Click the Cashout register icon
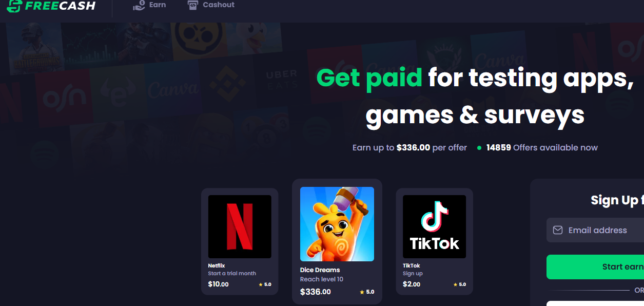 192,5
